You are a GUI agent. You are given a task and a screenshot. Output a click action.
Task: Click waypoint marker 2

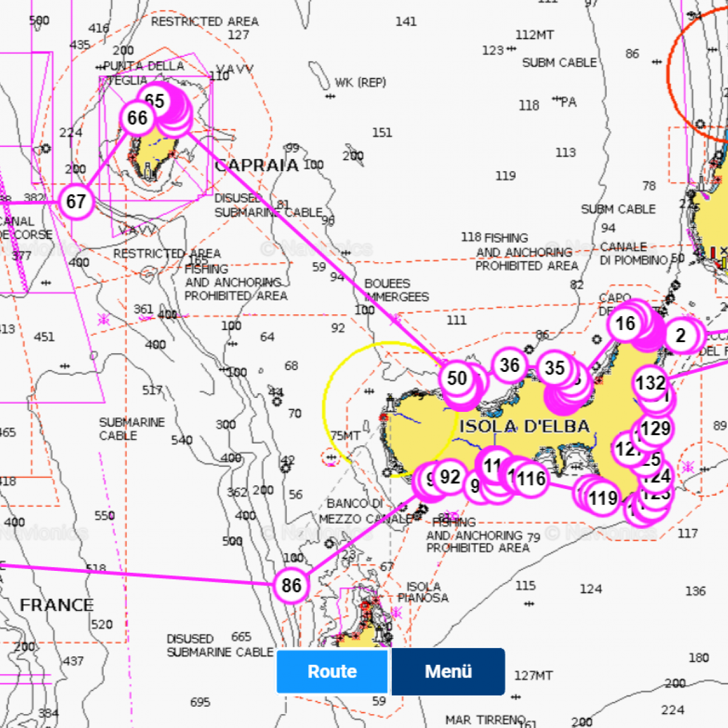(x=681, y=335)
